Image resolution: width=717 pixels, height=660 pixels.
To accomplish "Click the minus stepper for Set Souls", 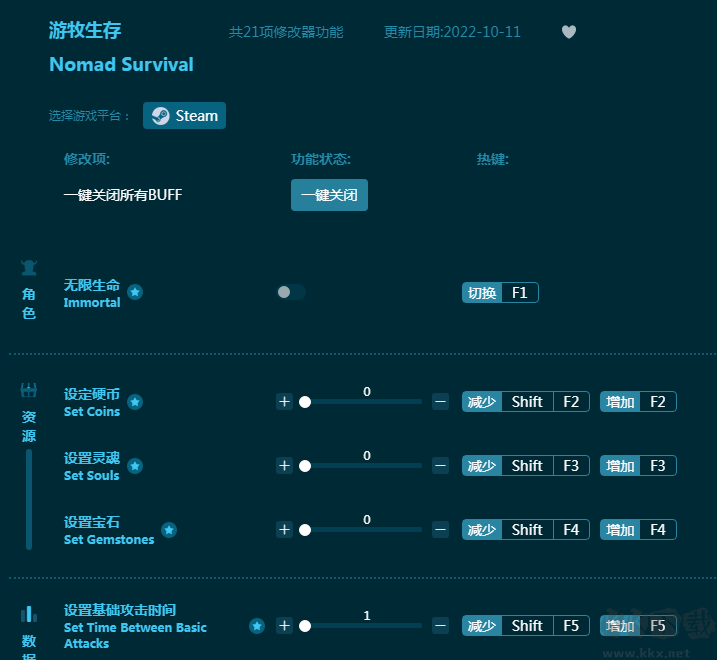I will pyautogui.click(x=440, y=466).
